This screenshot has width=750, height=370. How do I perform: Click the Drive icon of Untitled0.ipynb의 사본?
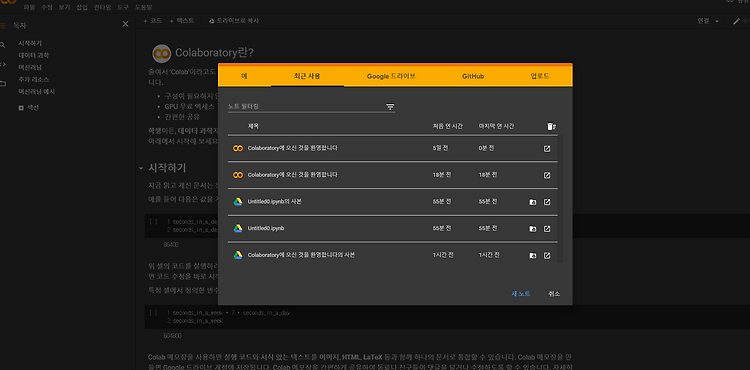[x=238, y=202]
